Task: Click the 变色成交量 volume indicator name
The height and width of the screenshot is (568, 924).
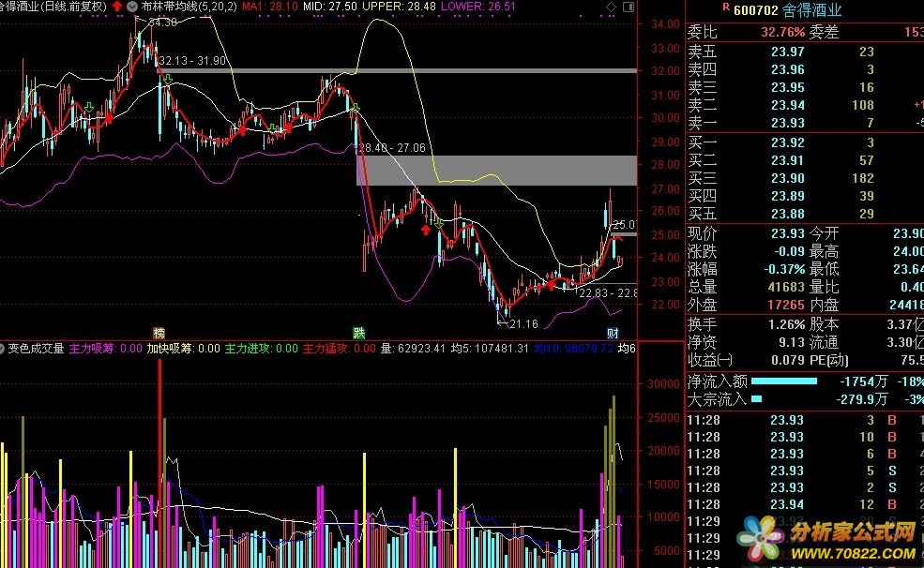Action: [x=36, y=349]
